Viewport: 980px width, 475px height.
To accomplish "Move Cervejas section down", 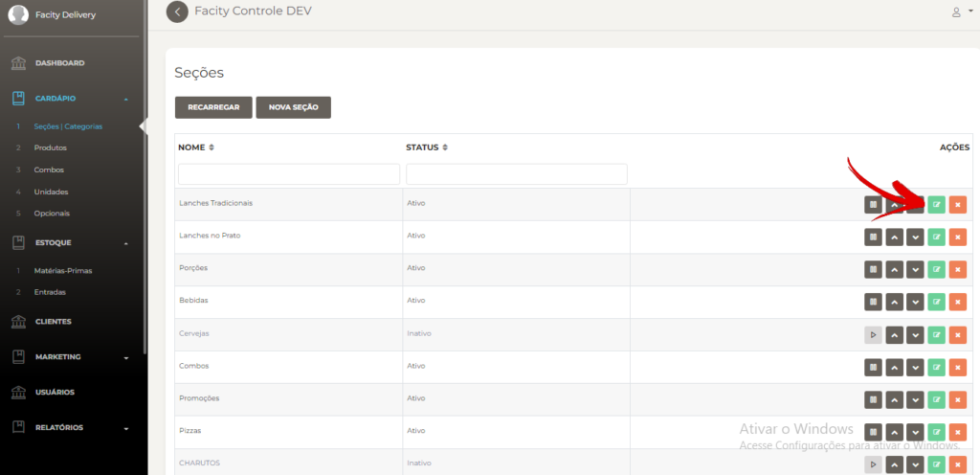I will [916, 334].
